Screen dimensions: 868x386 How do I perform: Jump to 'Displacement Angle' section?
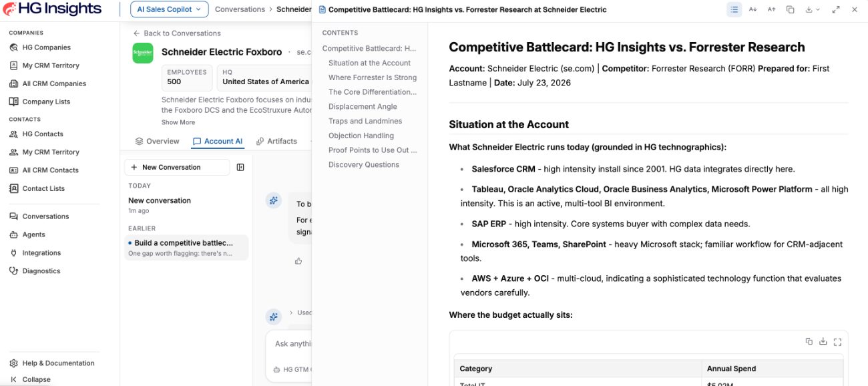tap(363, 106)
